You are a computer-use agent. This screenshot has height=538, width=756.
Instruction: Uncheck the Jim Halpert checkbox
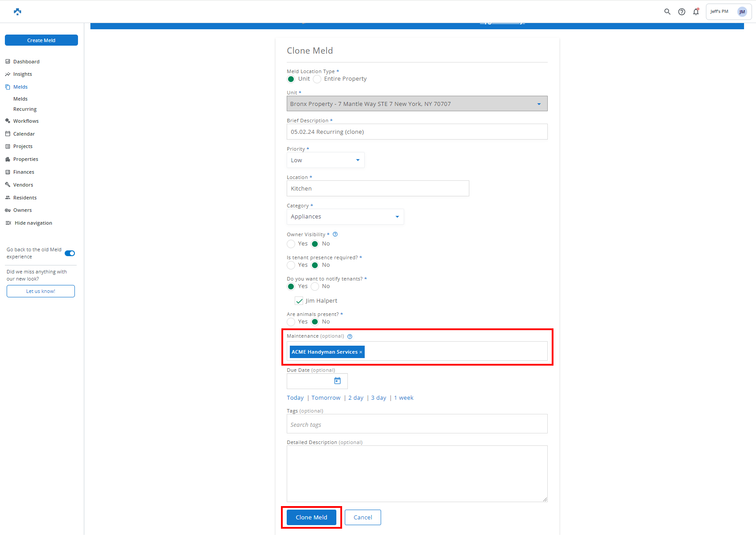pyautogui.click(x=299, y=301)
